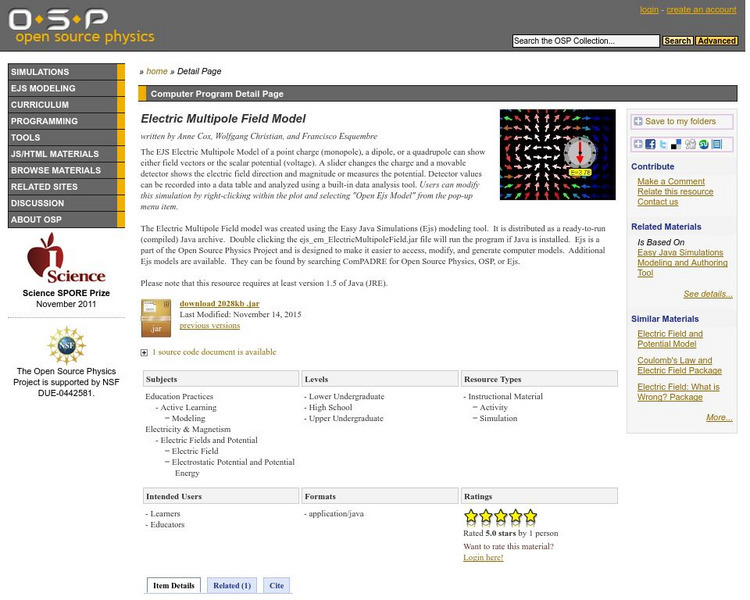The height and width of the screenshot is (600, 750).
Task: Open Related Sites menu item
Action: pyautogui.click(x=66, y=187)
